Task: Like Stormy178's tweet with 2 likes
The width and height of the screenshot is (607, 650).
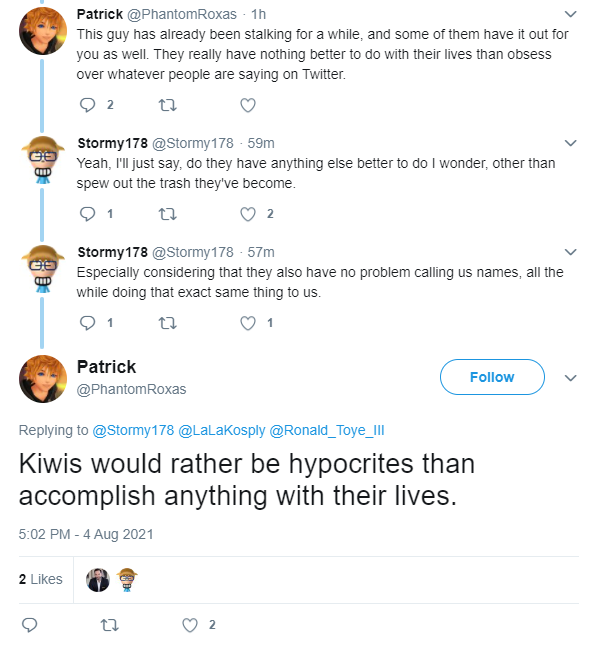Action: pos(248,214)
